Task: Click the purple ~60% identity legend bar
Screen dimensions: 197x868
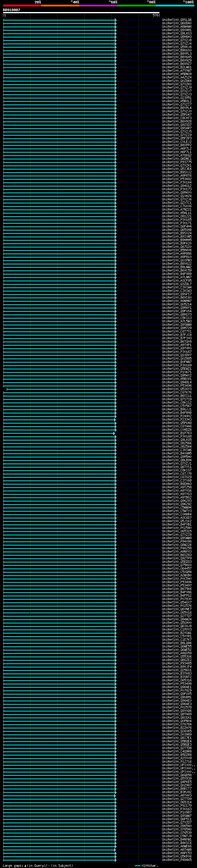Action: (x=99, y=6)
